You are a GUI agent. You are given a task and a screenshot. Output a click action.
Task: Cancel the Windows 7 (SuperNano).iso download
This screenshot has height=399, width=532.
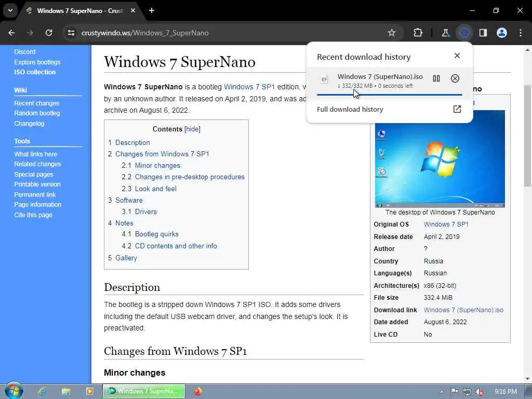coord(455,79)
